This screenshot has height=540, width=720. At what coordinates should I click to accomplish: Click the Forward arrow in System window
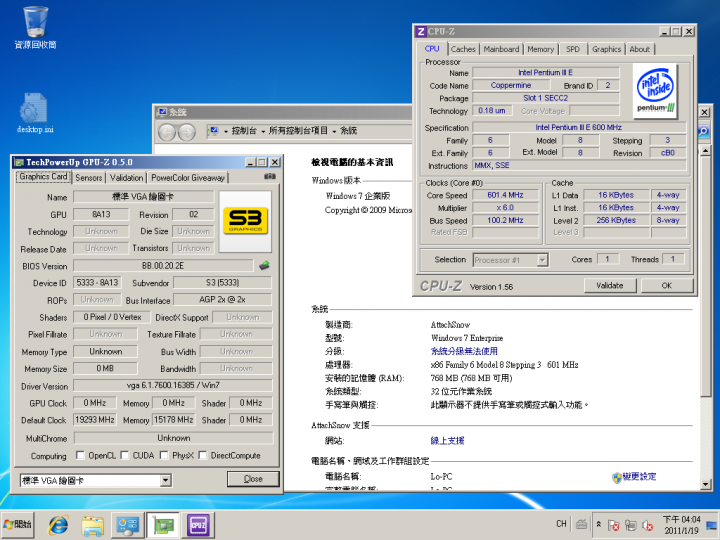point(186,132)
